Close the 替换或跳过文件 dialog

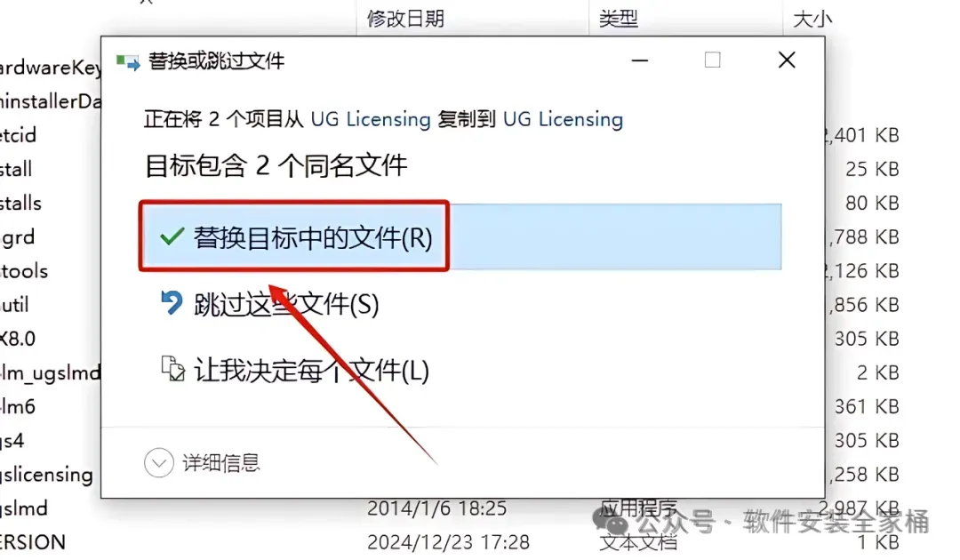click(x=787, y=60)
